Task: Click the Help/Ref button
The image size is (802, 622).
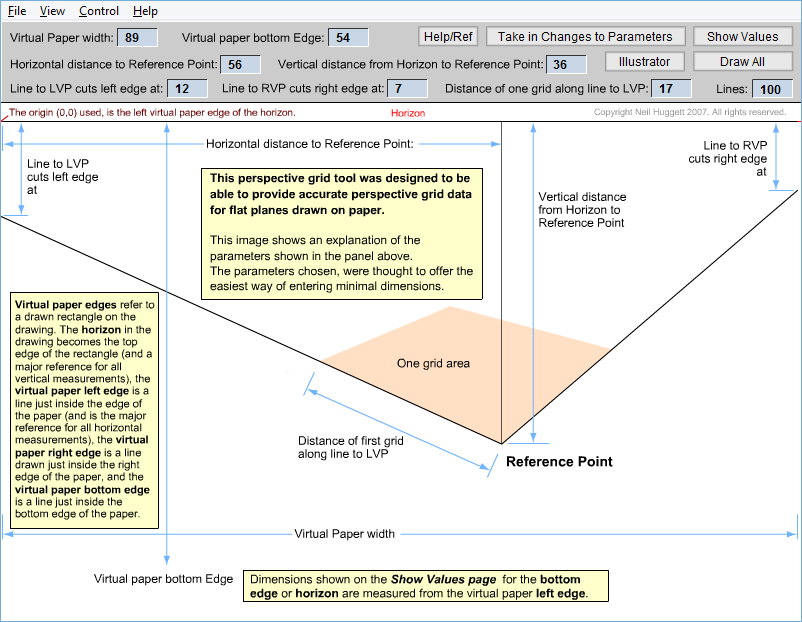Action: (x=448, y=37)
